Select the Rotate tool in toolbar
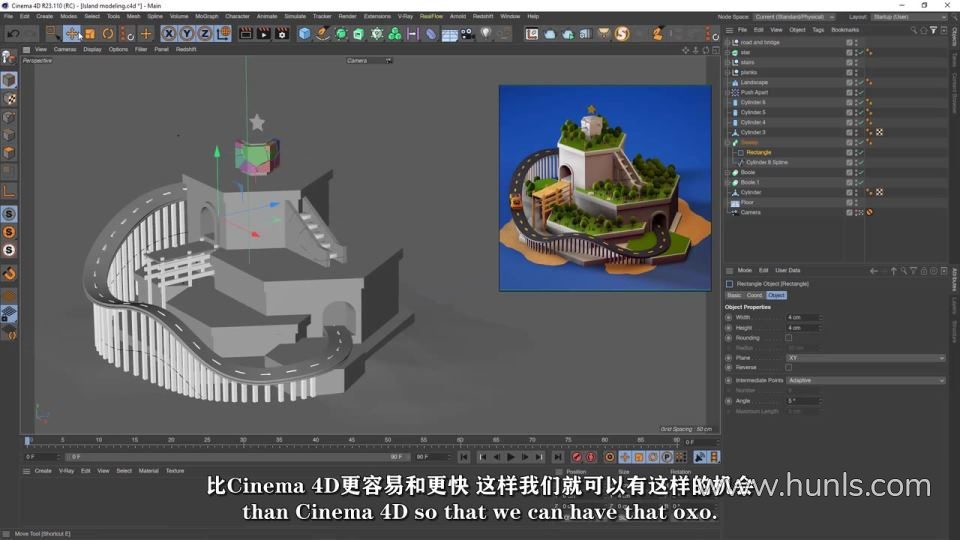 (108, 34)
